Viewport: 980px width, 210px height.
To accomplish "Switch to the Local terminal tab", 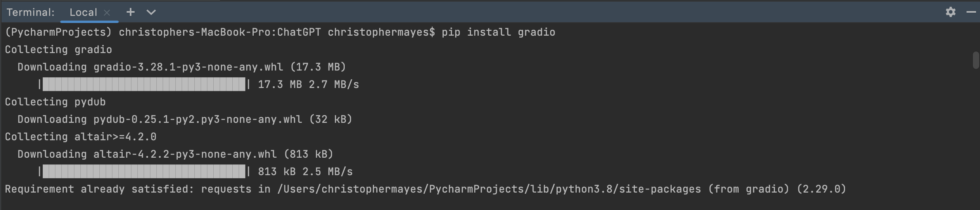I will [83, 12].
